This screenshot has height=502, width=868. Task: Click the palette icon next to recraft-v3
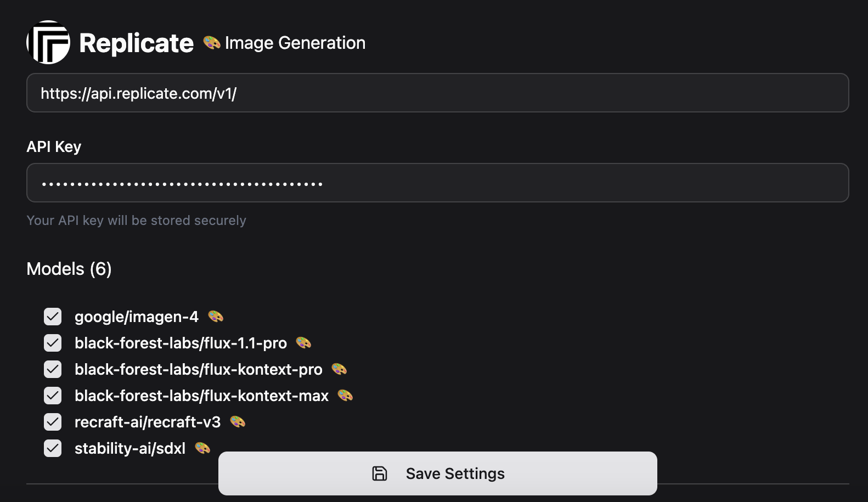click(x=238, y=421)
